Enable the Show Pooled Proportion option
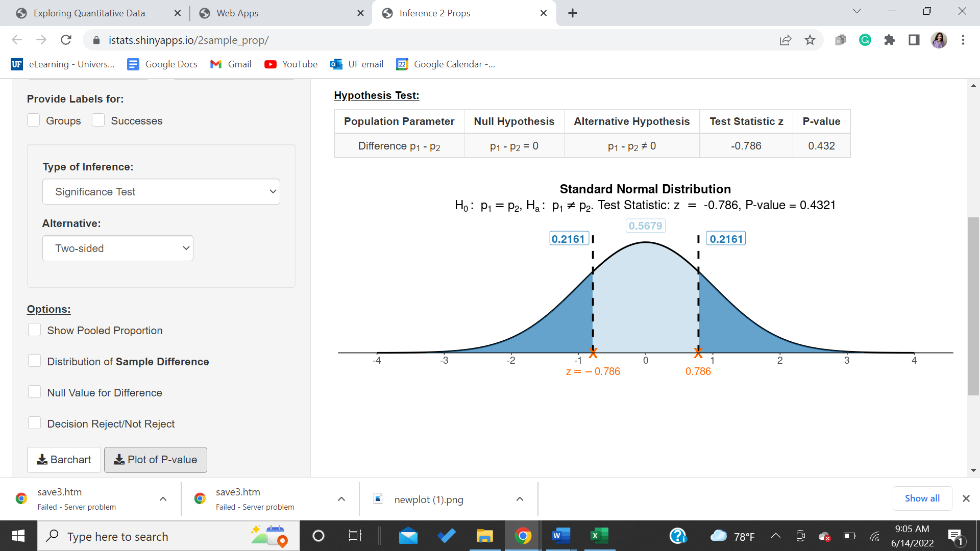 click(34, 330)
